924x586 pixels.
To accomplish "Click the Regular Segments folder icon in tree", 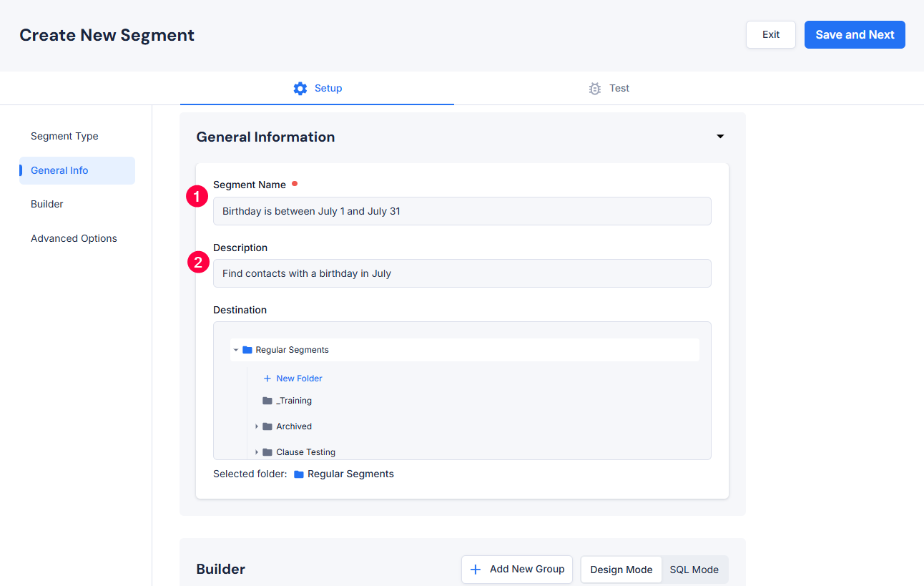I will 247,350.
